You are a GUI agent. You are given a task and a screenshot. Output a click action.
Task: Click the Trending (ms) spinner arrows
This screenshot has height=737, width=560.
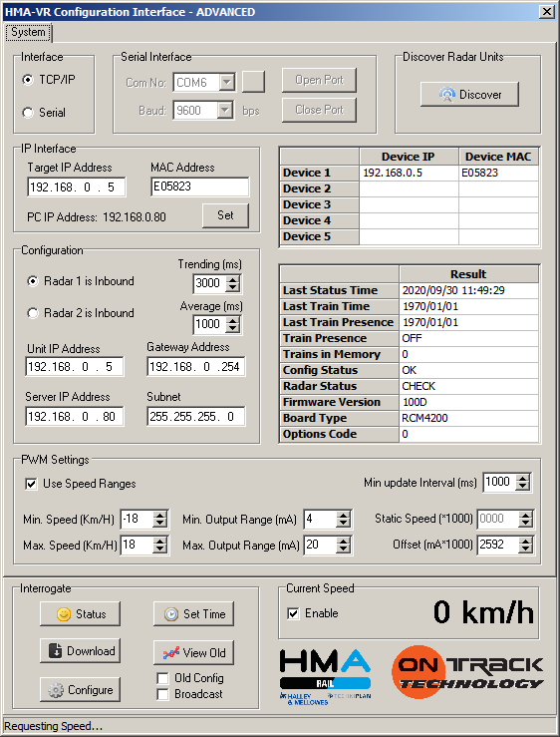pos(233,283)
